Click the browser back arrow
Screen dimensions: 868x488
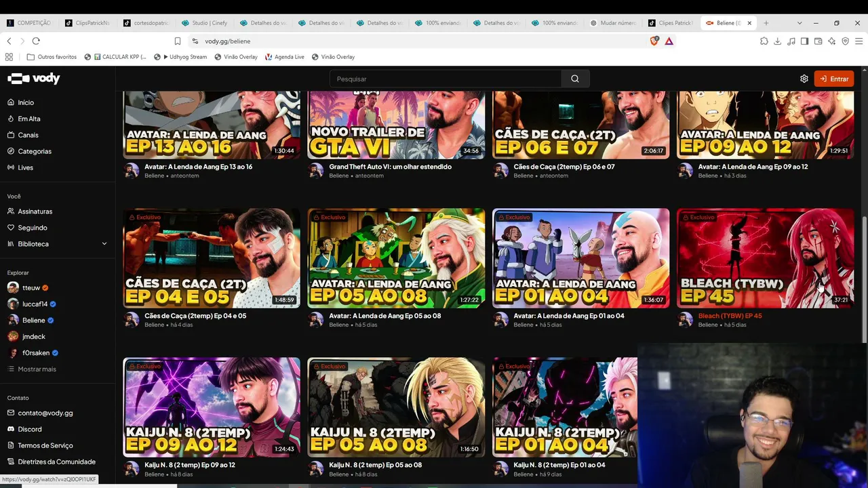pos(9,41)
